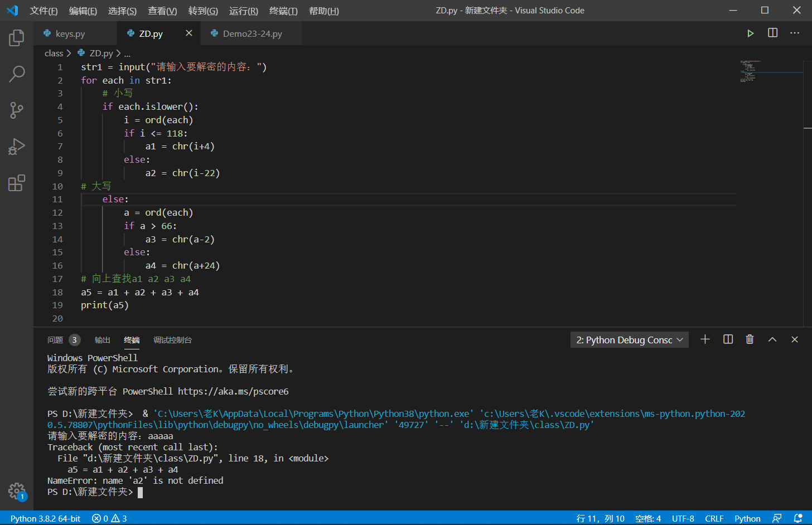The height and width of the screenshot is (525, 812).
Task: Open the Manage gear at bottom left
Action: coord(17,491)
